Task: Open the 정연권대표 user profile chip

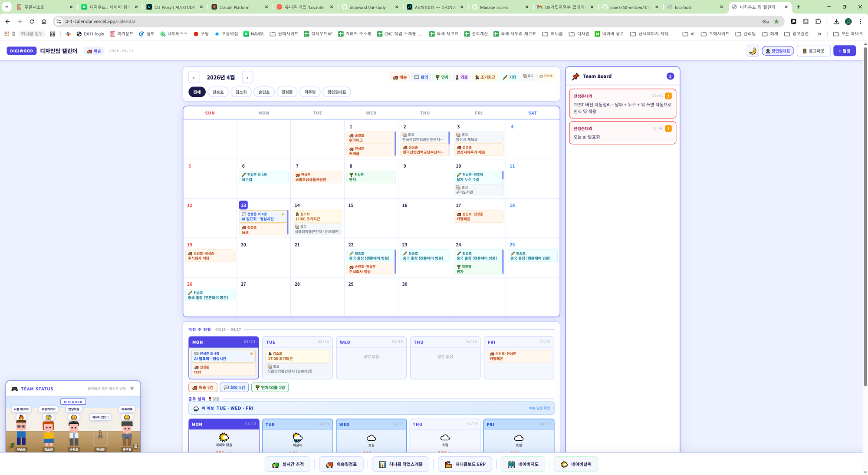Action: click(x=778, y=51)
